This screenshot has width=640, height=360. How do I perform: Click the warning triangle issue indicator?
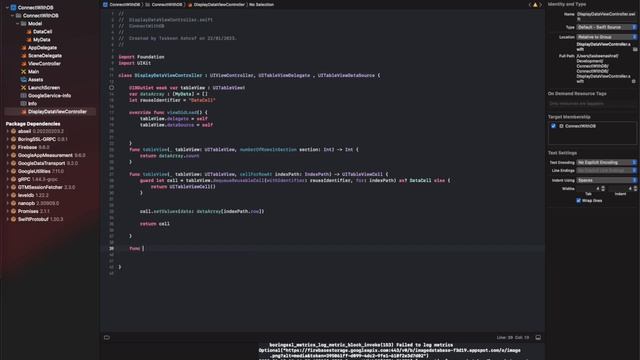pos(535,4)
